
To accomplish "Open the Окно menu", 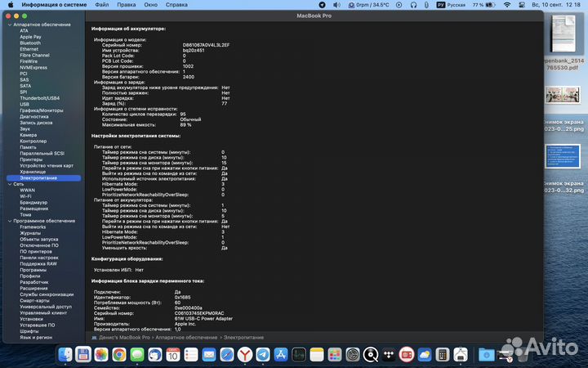I will 151,5.
